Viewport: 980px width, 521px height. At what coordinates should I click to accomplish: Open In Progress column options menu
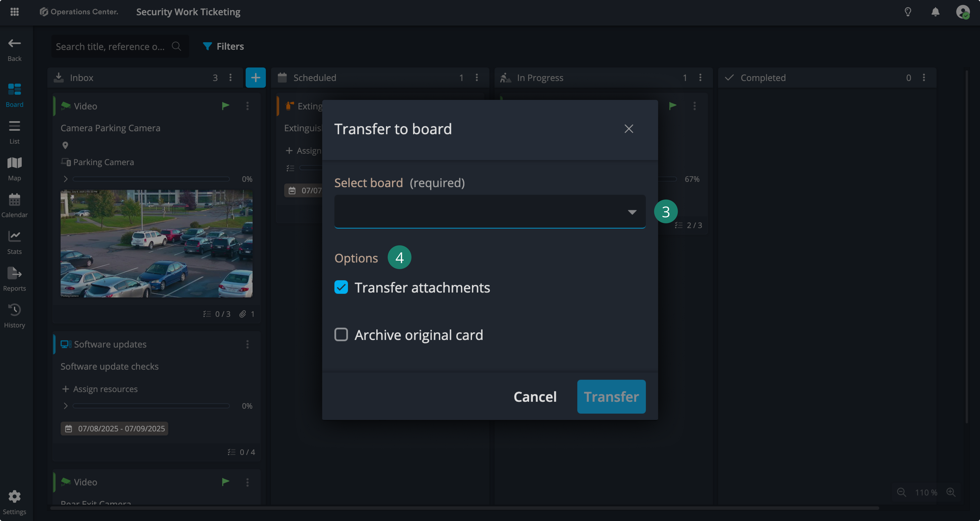[x=700, y=78]
